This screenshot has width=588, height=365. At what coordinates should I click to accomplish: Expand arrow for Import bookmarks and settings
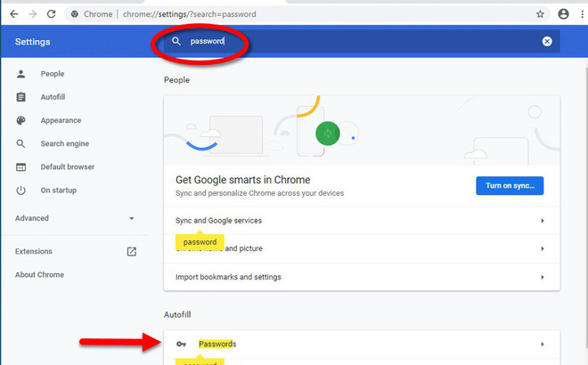coord(543,277)
